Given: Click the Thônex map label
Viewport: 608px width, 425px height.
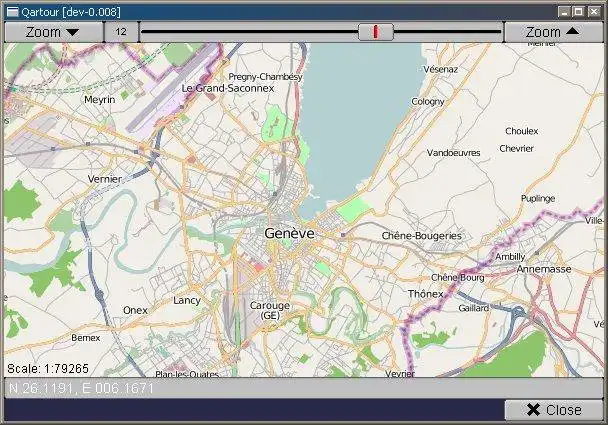Looking at the screenshot, I should 425,294.
